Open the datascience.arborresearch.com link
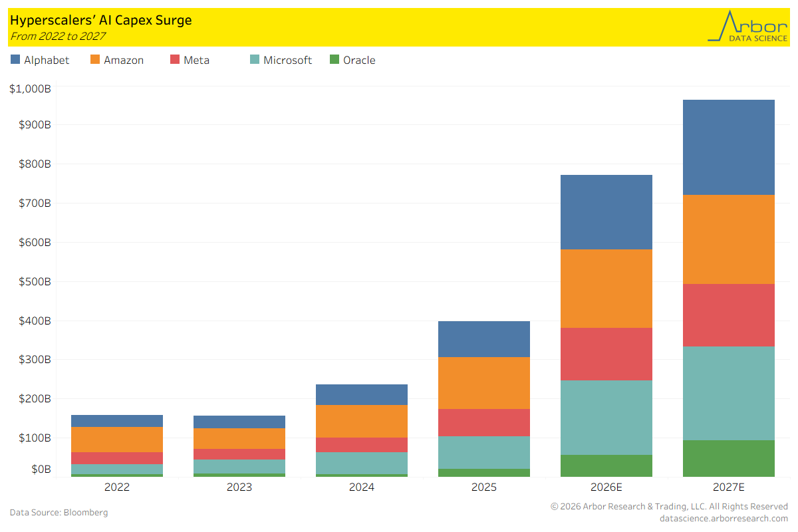 (724, 518)
